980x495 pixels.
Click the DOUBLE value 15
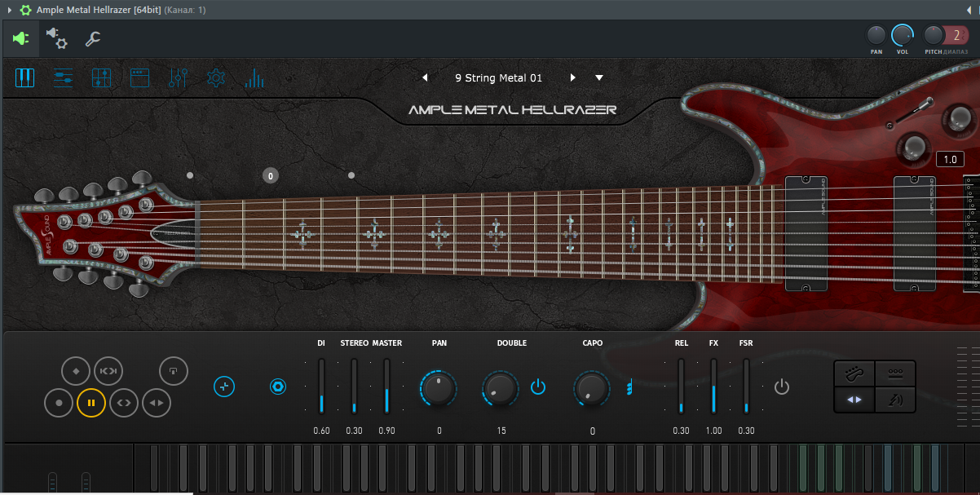click(501, 431)
